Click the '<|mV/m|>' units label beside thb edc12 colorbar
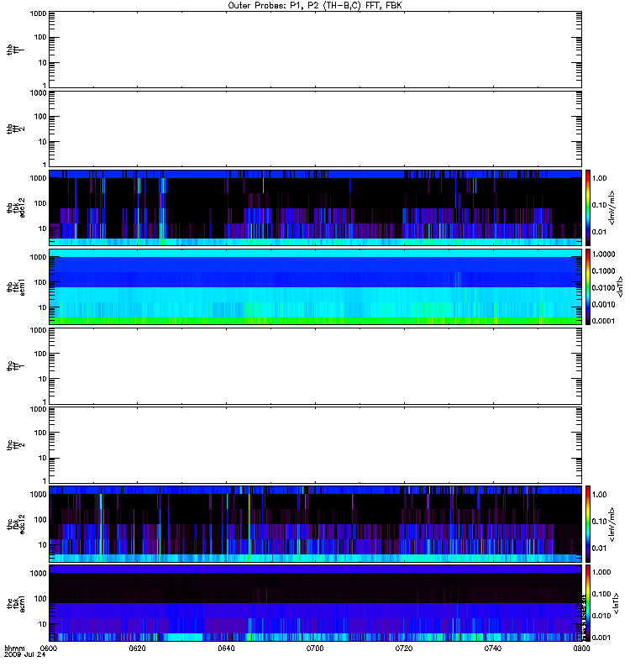The width and height of the screenshot is (630, 672). coord(612,207)
